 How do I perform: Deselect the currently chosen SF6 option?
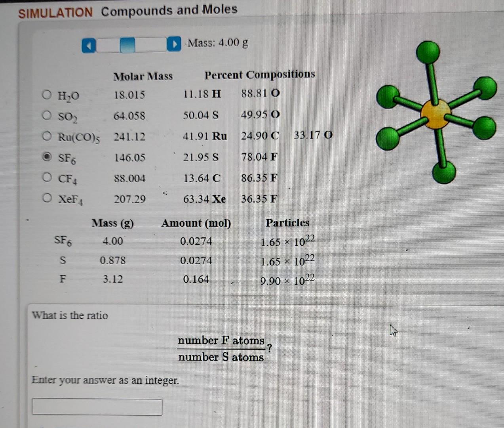click(47, 156)
